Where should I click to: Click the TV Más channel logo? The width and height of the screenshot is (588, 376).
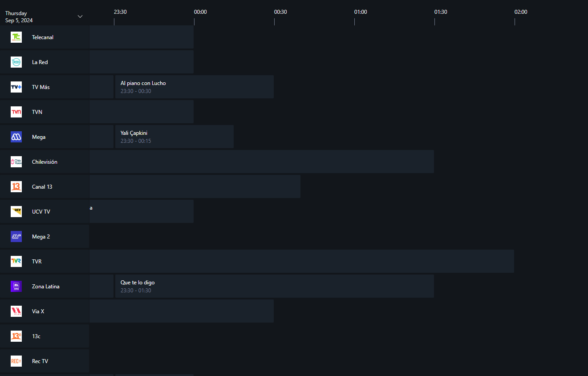pyautogui.click(x=16, y=87)
